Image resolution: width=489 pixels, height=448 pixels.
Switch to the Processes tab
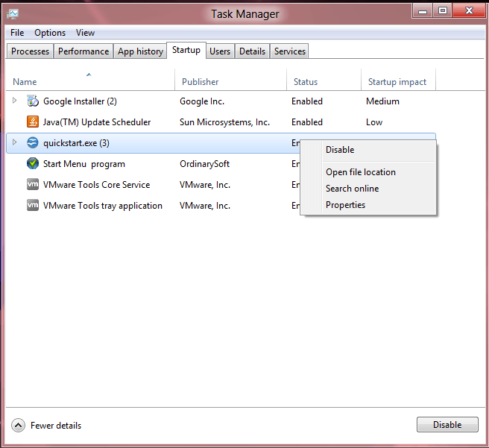point(30,51)
